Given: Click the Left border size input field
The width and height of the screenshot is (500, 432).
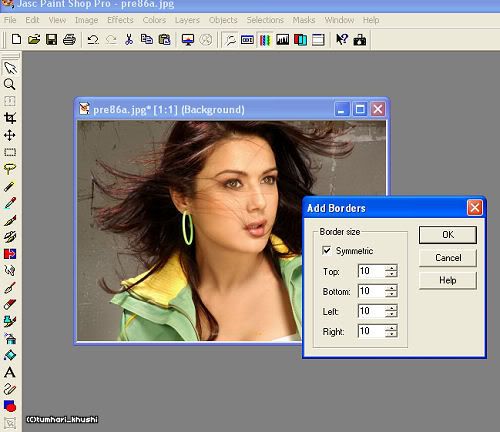Looking at the screenshot, I should (x=371, y=311).
